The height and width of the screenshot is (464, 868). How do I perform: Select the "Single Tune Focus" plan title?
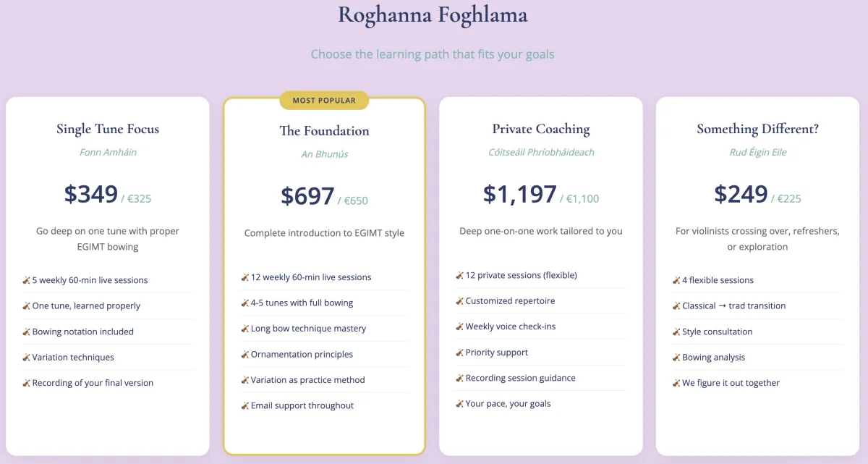[108, 129]
